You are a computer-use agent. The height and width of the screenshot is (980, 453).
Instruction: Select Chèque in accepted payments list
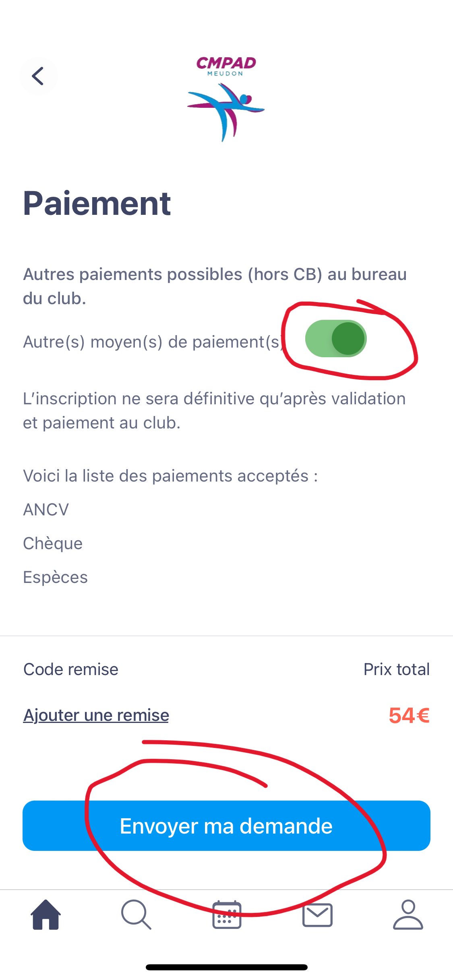coord(53,544)
